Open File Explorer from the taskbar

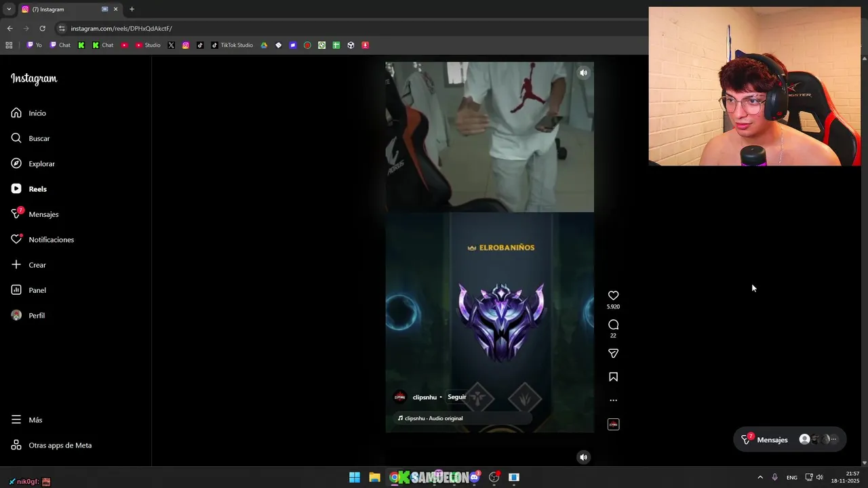pyautogui.click(x=374, y=477)
